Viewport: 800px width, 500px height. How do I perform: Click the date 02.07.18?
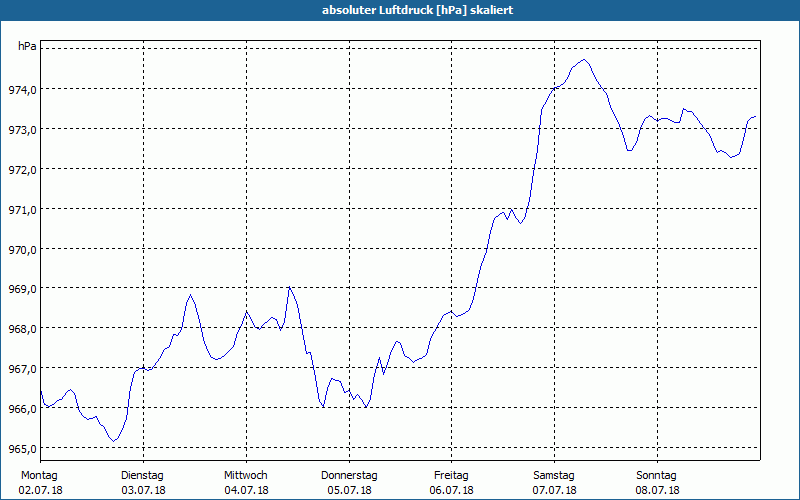click(x=40, y=491)
